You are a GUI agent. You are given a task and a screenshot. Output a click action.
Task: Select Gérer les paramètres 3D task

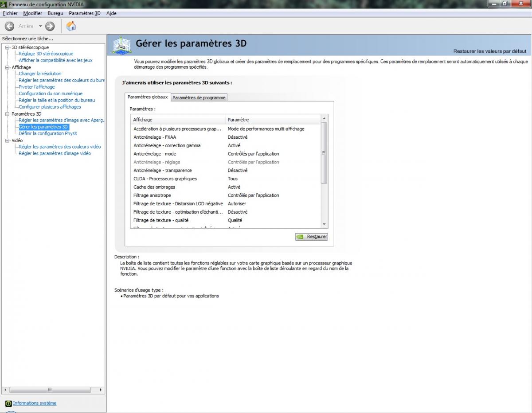43,127
